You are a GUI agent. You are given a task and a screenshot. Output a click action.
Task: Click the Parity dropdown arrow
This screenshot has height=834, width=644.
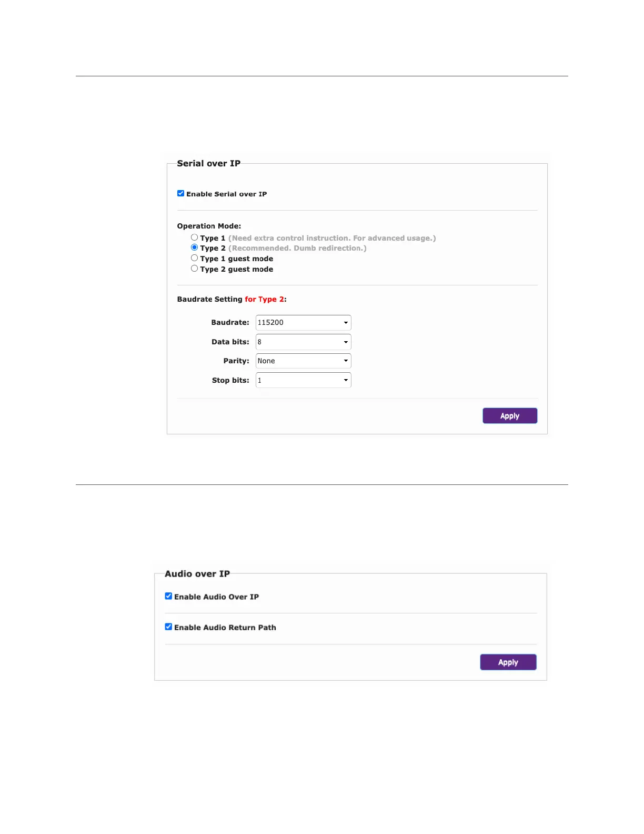coord(346,361)
